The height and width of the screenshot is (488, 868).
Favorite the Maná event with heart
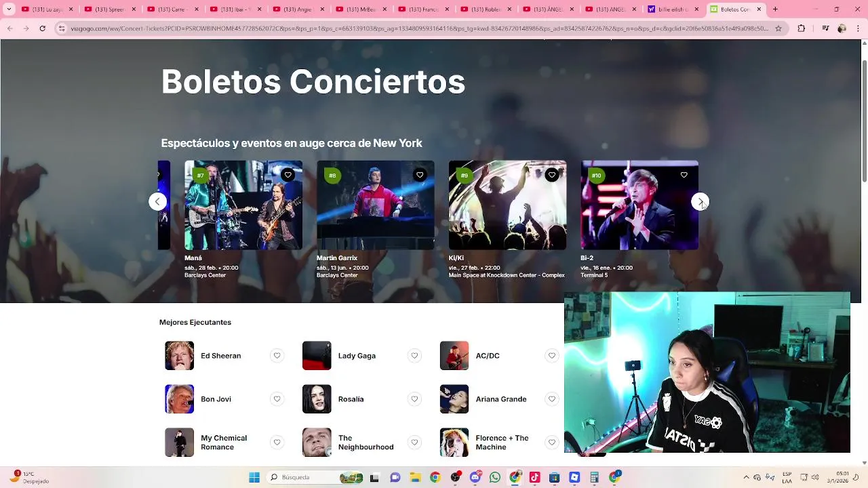[288, 175]
